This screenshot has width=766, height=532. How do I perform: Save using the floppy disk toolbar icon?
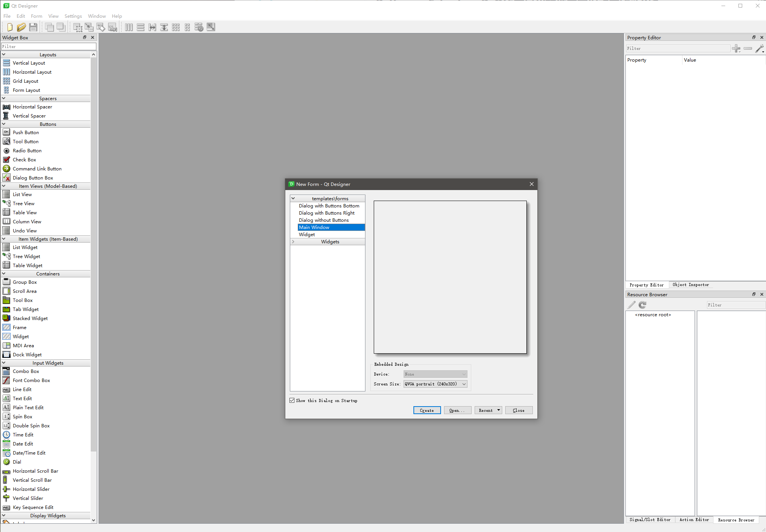[33, 27]
